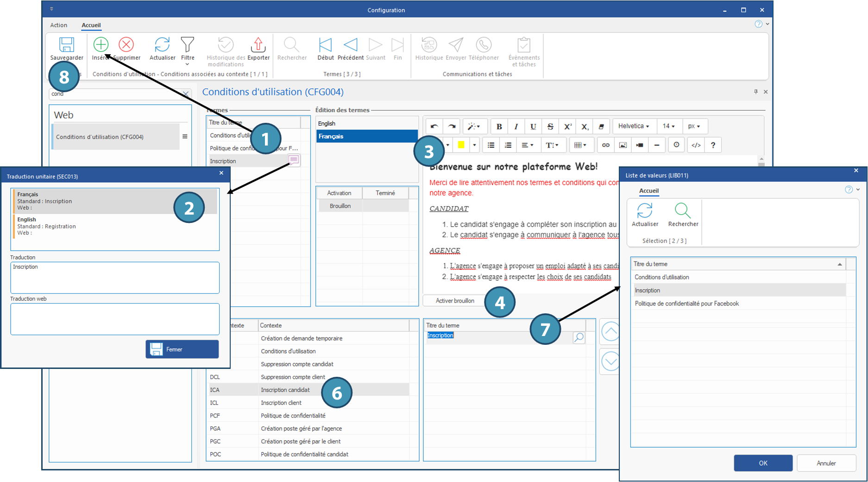Expand the Filtre dropdown in the ribbon

(x=188, y=64)
